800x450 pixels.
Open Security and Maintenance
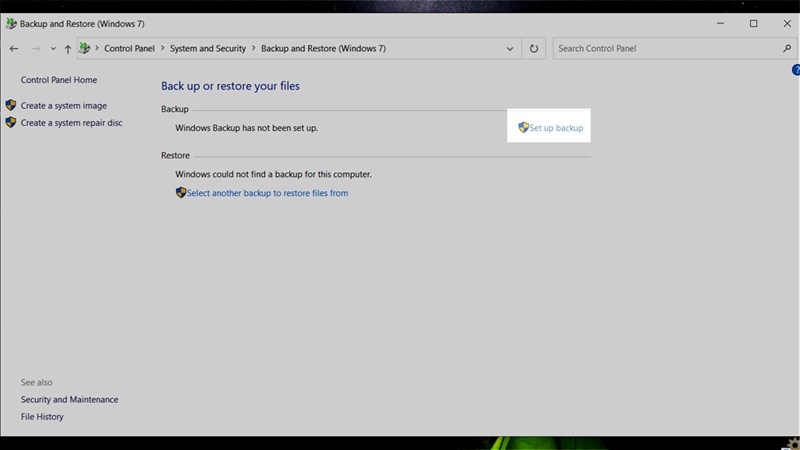[69, 399]
